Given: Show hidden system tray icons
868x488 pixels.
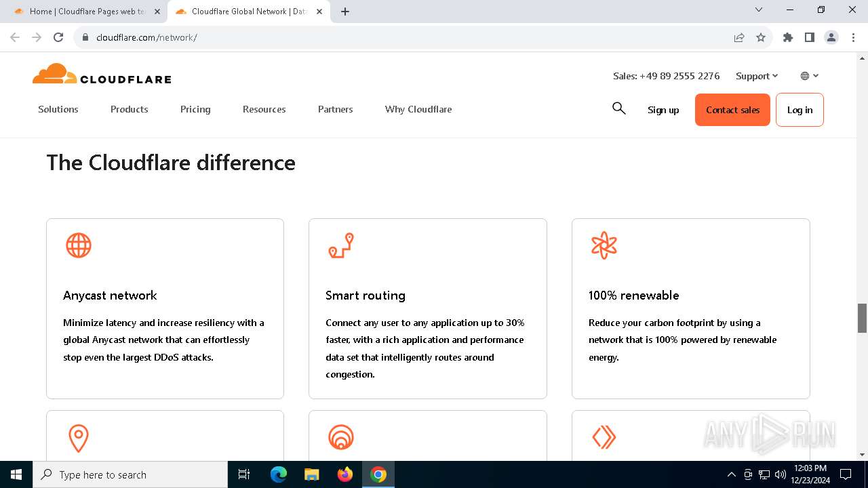Looking at the screenshot, I should (x=731, y=474).
